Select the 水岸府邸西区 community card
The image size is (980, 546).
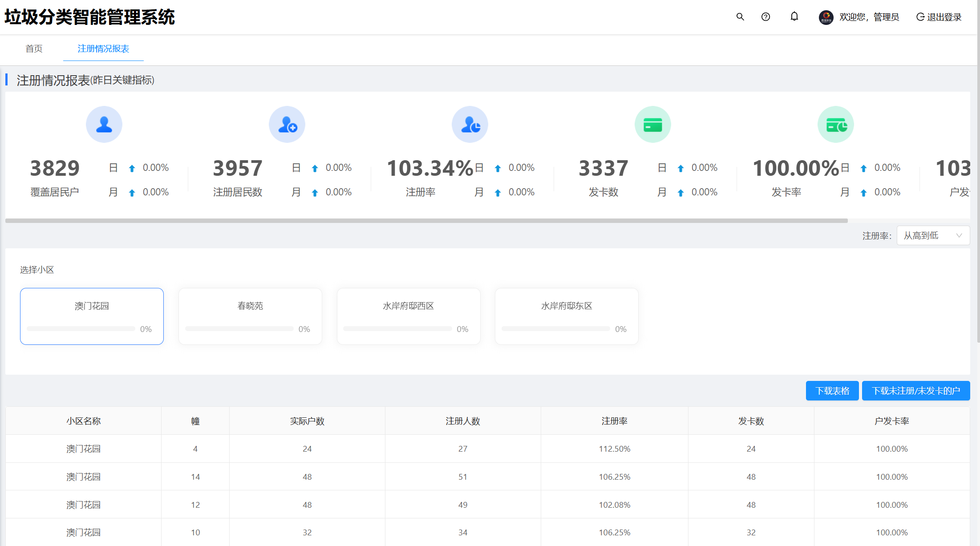coord(409,316)
